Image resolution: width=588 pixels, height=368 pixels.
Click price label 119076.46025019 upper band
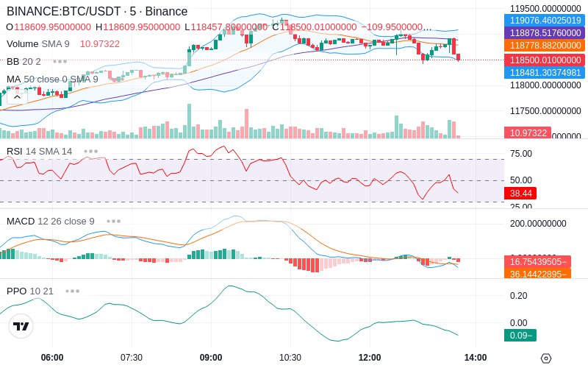[x=545, y=21]
